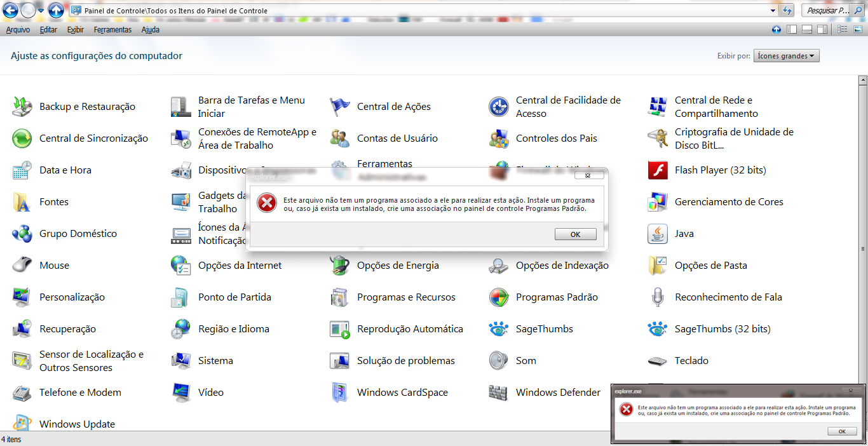This screenshot has width=868, height=446.
Task: Open the Flash Player (32 bits) icon
Action: pyautogui.click(x=658, y=170)
